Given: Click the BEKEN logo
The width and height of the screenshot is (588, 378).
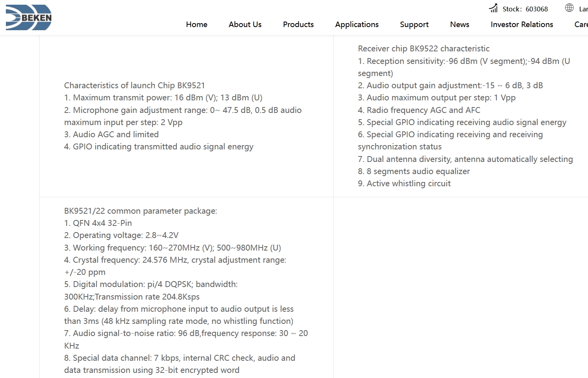Looking at the screenshot, I should click(29, 18).
